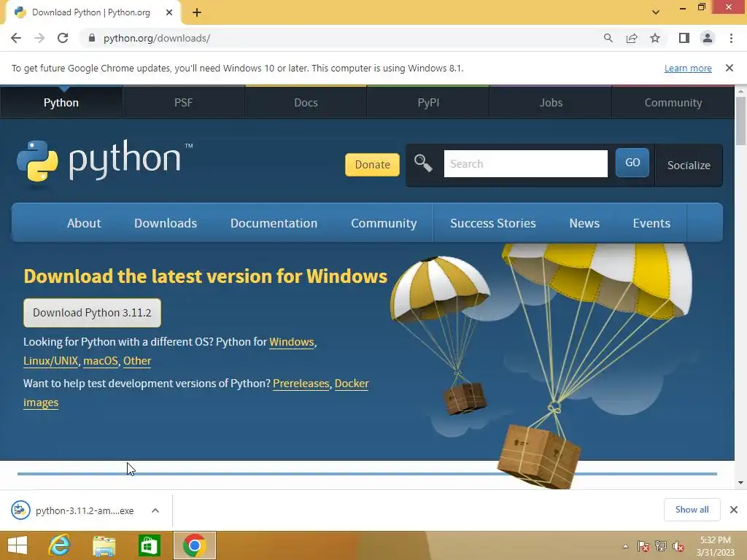This screenshot has height=560, width=747.
Task: Expand download item options chevron
Action: tap(155, 510)
